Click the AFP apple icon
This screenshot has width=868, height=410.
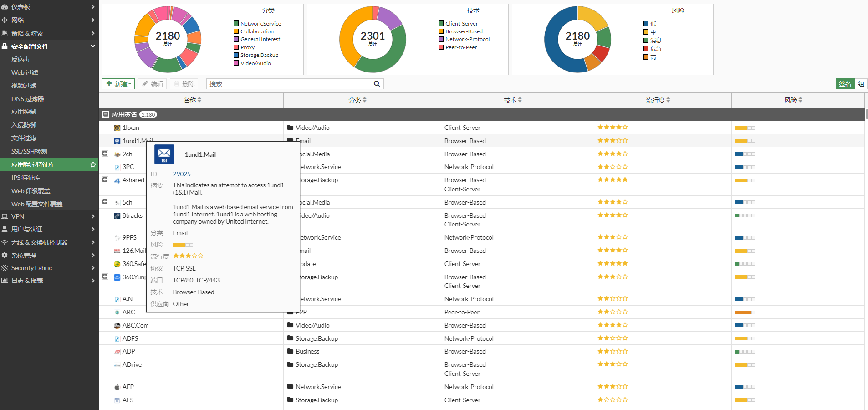117,387
